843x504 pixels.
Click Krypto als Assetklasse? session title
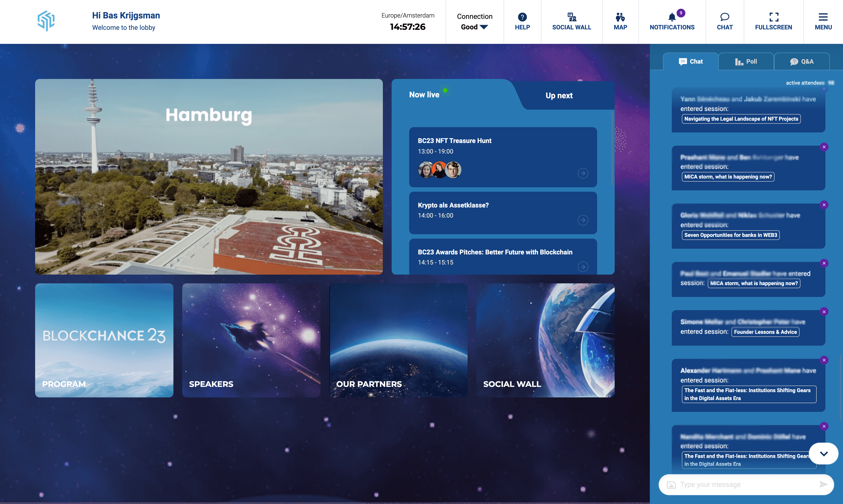[453, 205]
